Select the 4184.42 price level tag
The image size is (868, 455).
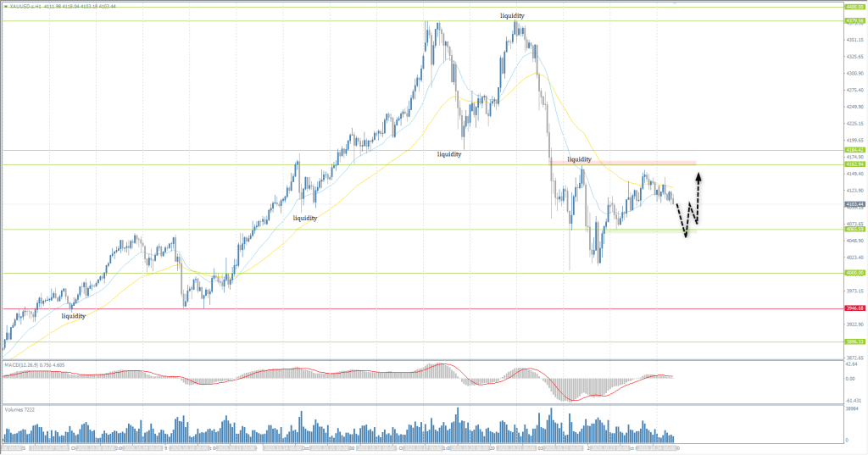tap(854, 150)
